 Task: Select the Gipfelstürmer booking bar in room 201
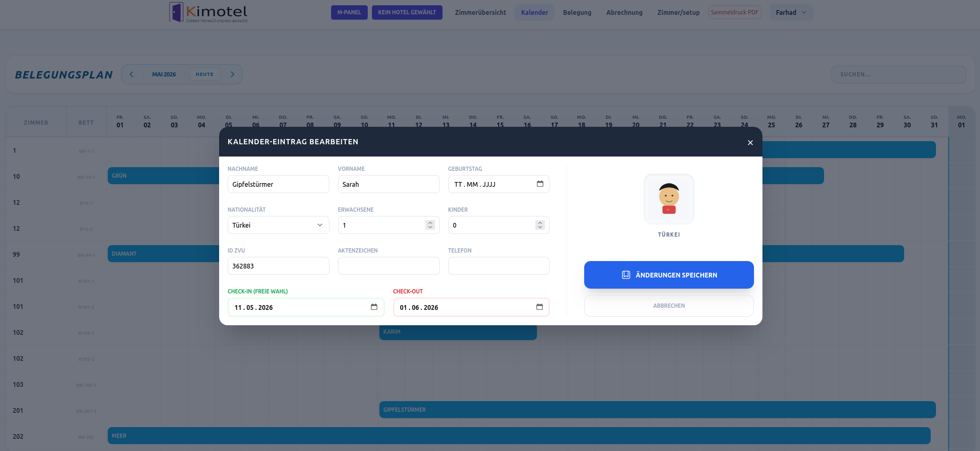[657, 410]
